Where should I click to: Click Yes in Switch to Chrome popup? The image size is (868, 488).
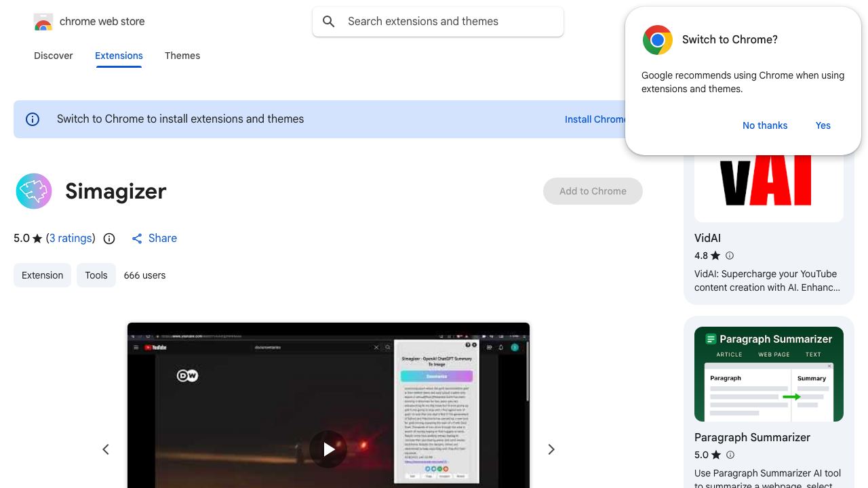click(x=823, y=125)
